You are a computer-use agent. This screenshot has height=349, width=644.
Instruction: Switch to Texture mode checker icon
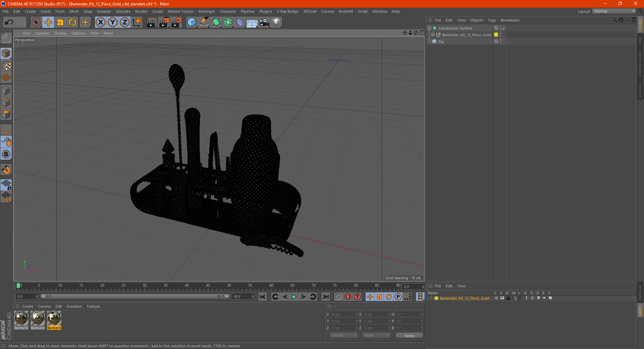point(6,66)
